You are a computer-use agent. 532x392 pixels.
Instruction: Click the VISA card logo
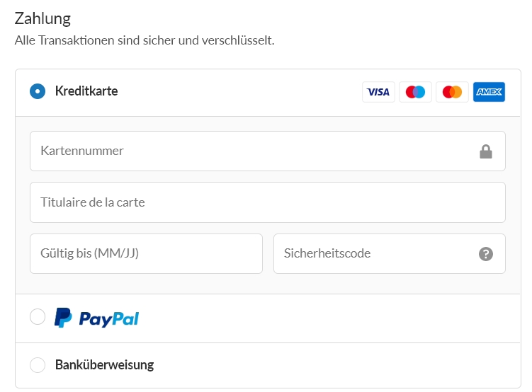(378, 92)
